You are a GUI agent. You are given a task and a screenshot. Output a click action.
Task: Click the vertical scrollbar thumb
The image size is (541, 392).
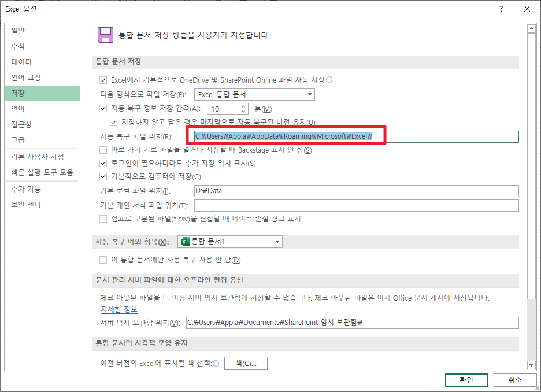(x=531, y=167)
